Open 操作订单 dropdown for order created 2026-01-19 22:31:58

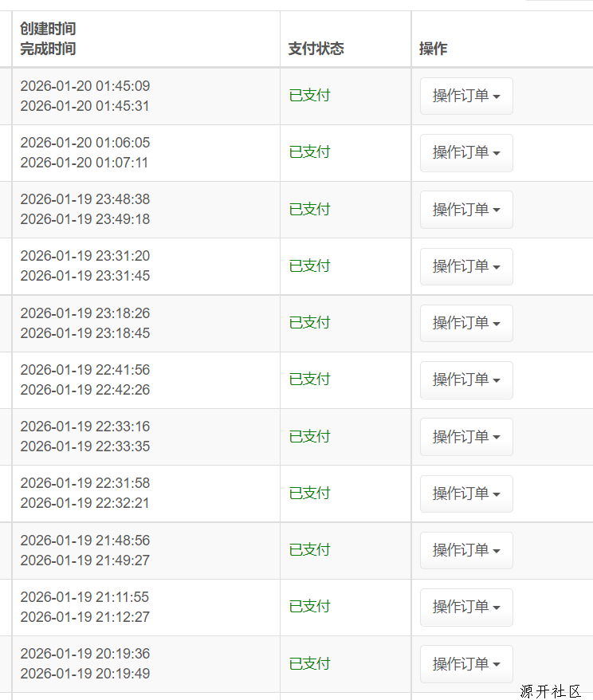pyautogui.click(x=466, y=494)
